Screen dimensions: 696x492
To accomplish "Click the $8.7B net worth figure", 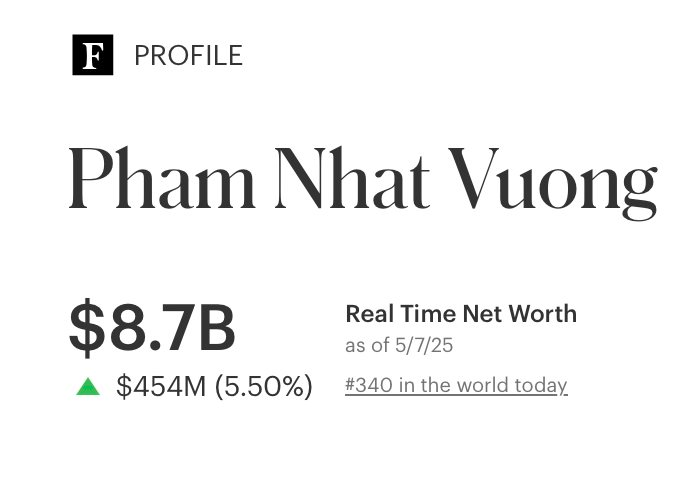I will tap(152, 328).
